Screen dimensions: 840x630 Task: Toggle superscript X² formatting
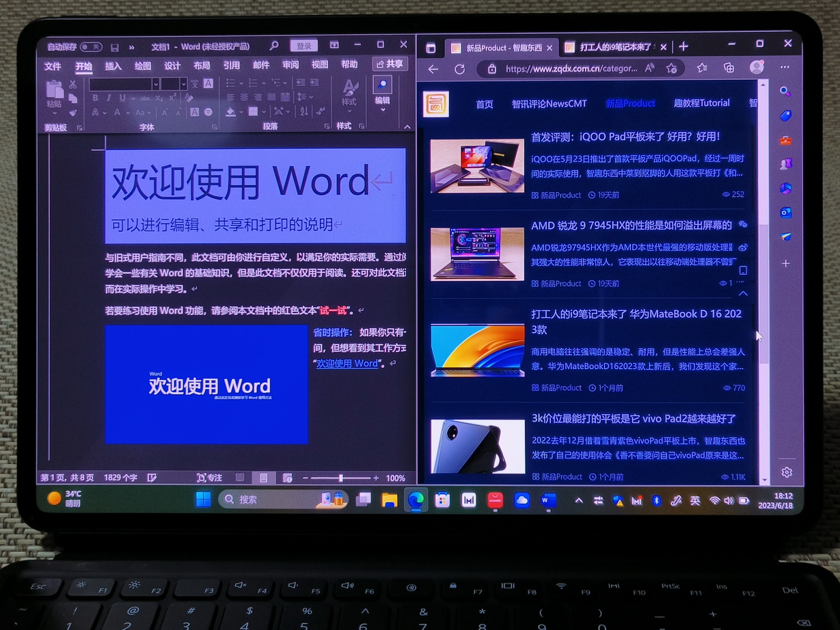pyautogui.click(x=174, y=98)
